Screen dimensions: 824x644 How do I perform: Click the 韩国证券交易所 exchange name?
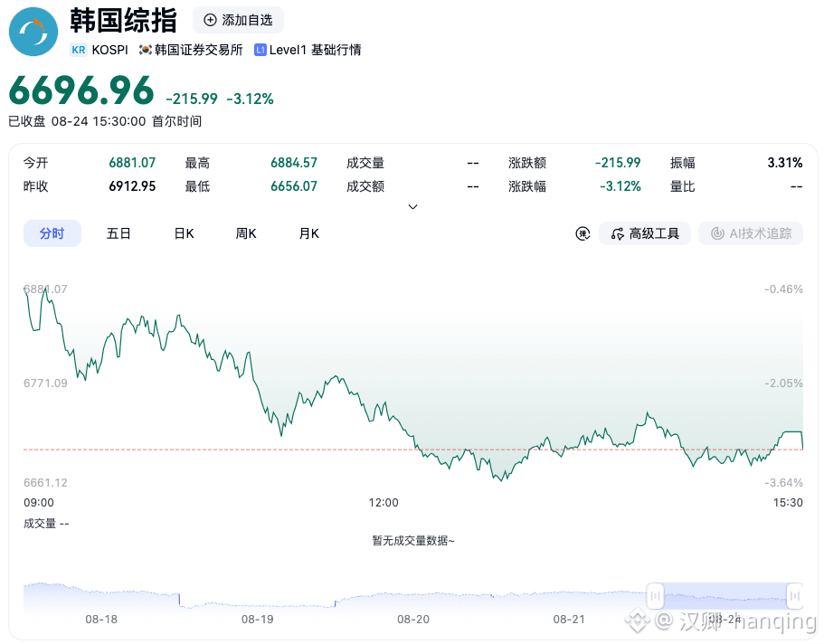click(x=199, y=50)
